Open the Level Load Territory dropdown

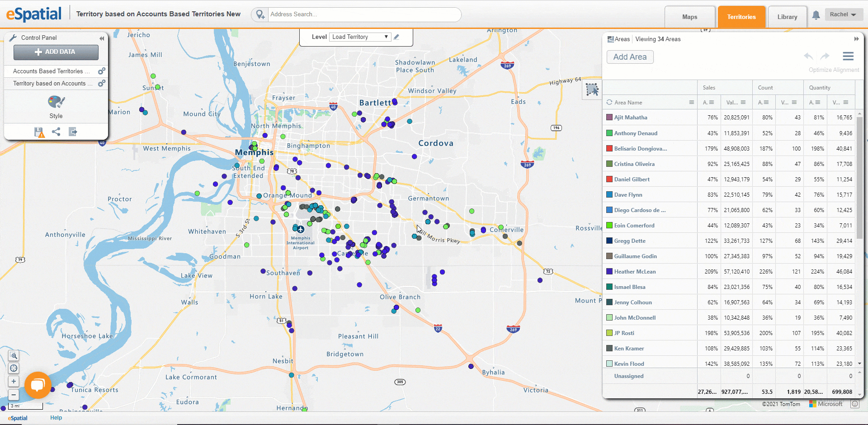(x=360, y=37)
